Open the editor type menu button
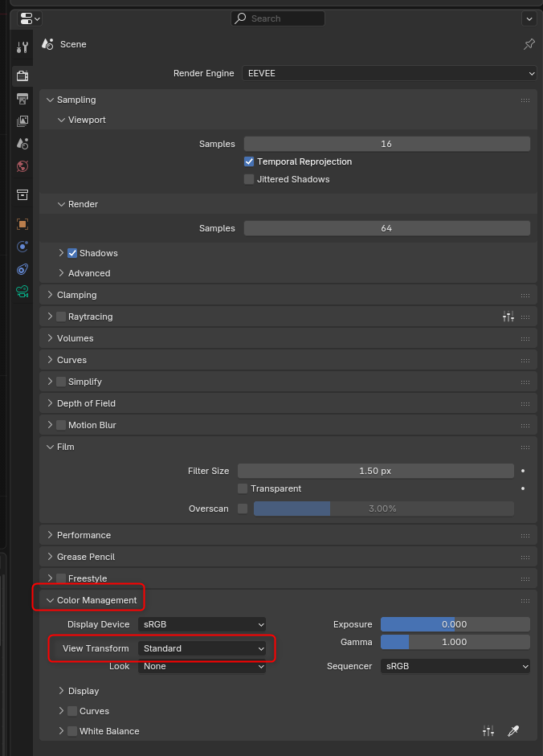The height and width of the screenshot is (756, 543). pos(30,18)
